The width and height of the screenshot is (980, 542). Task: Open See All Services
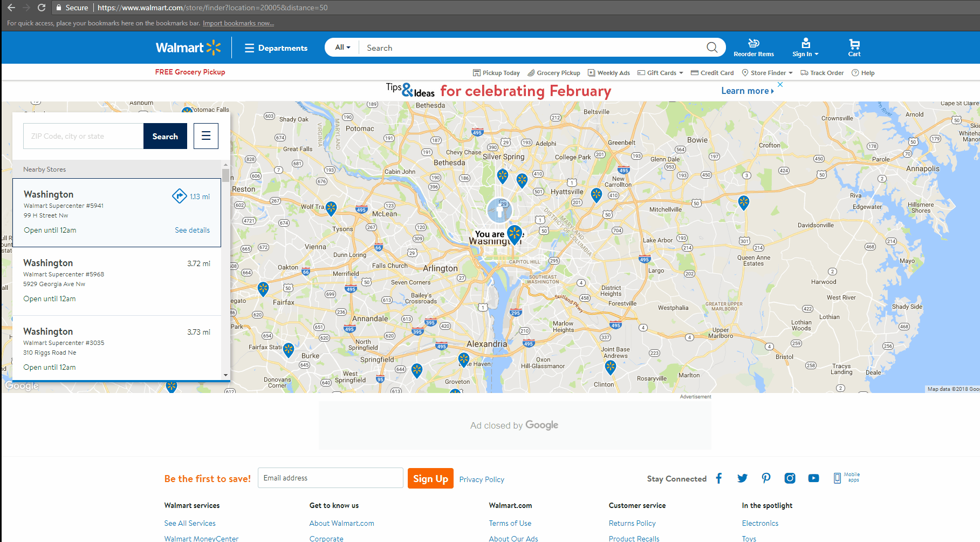pos(190,523)
